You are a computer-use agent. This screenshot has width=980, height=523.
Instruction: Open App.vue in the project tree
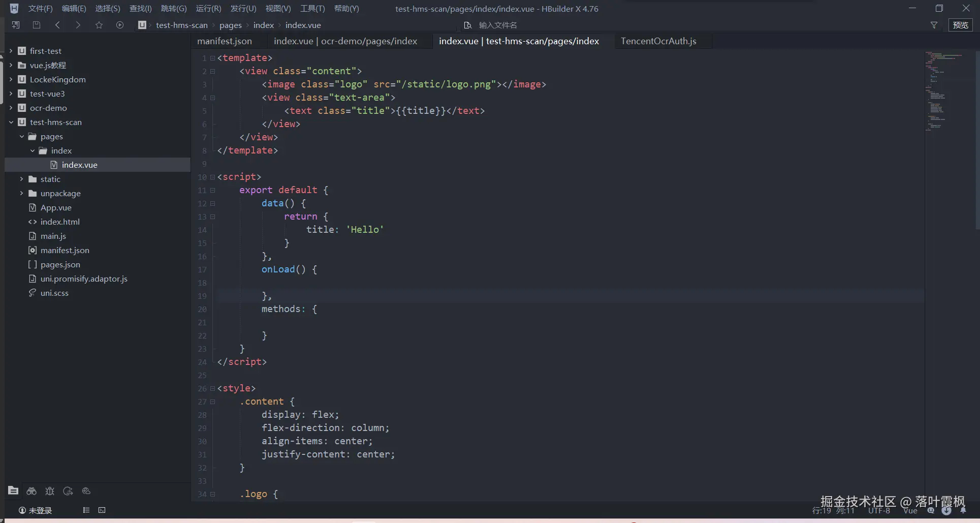(x=56, y=207)
